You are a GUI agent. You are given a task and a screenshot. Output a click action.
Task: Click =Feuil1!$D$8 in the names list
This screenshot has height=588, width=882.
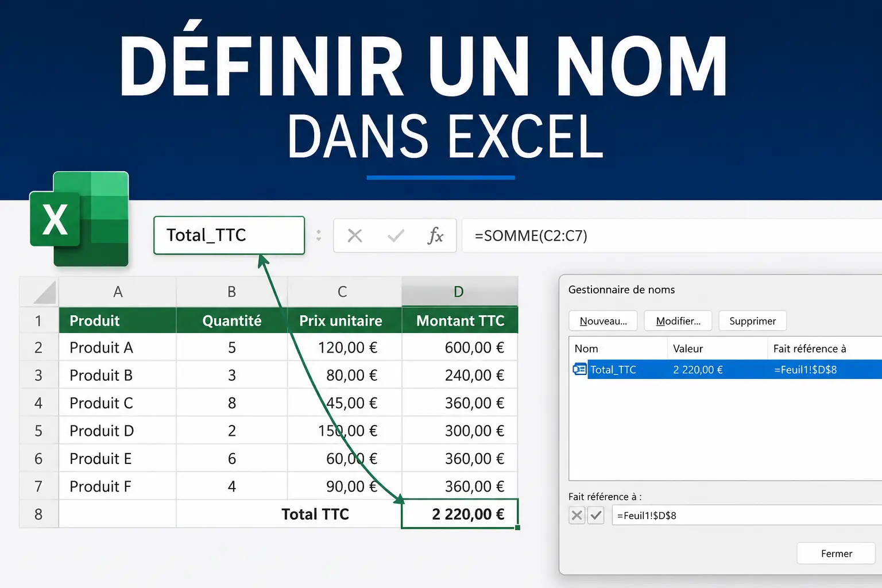click(805, 369)
